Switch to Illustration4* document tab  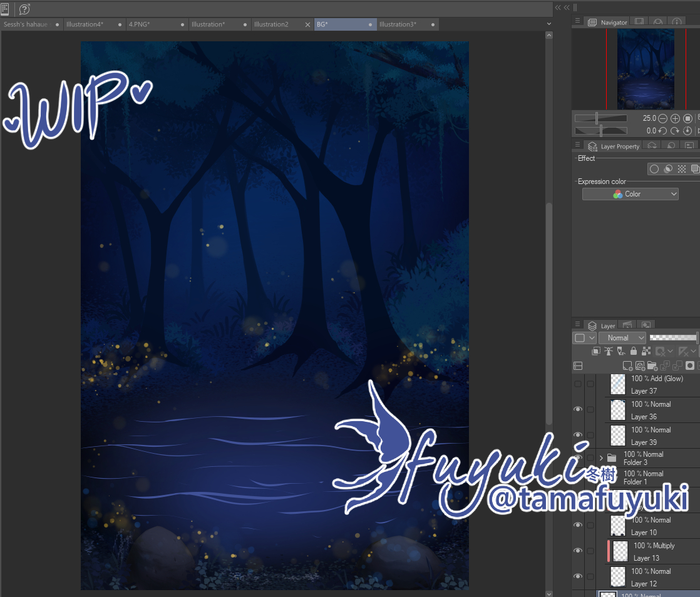(x=94, y=24)
